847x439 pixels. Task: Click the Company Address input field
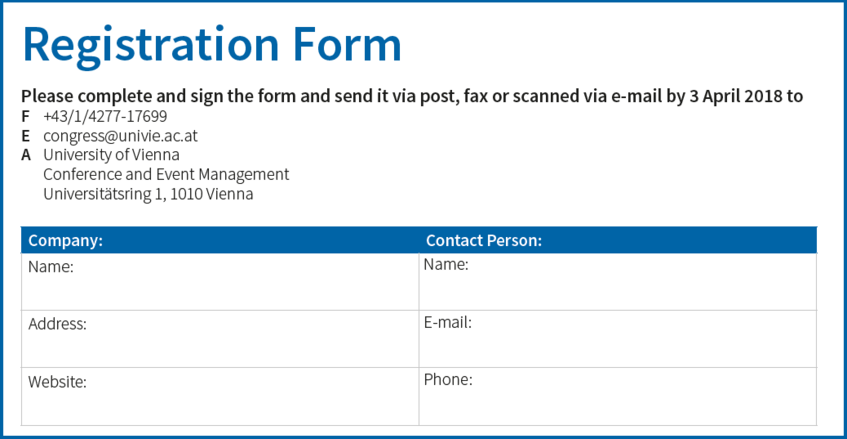(x=220, y=339)
